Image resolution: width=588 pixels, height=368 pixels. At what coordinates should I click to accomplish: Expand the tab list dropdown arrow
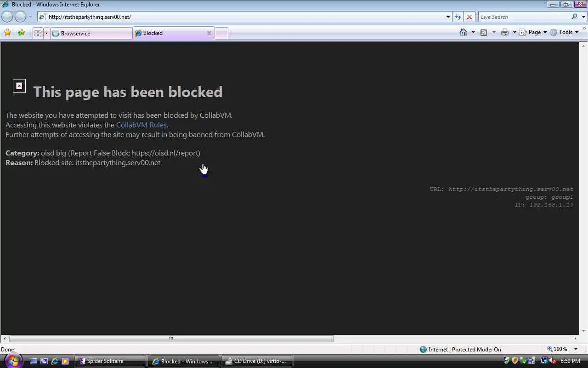click(46, 33)
